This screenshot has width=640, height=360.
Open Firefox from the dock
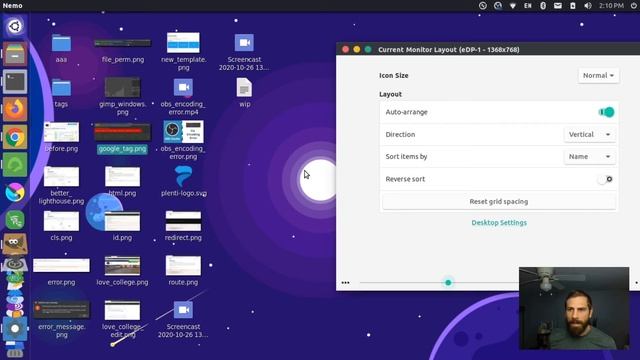click(15, 109)
